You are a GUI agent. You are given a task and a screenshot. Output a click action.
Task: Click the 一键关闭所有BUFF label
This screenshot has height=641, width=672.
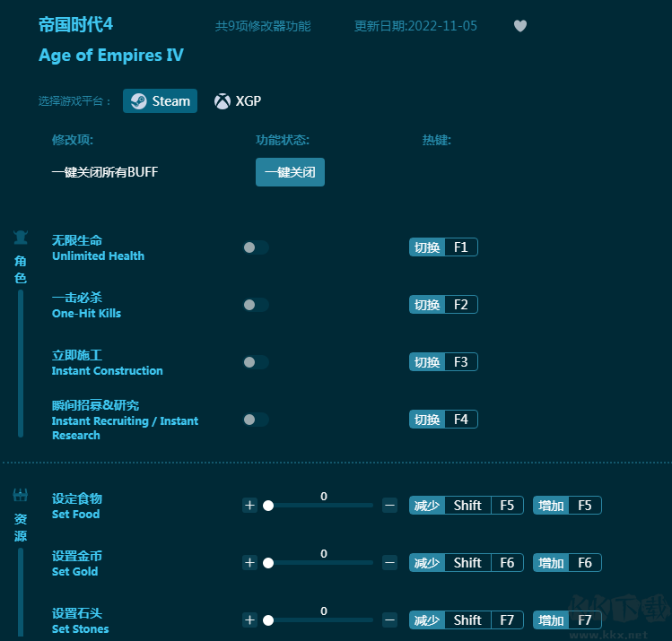coord(105,172)
